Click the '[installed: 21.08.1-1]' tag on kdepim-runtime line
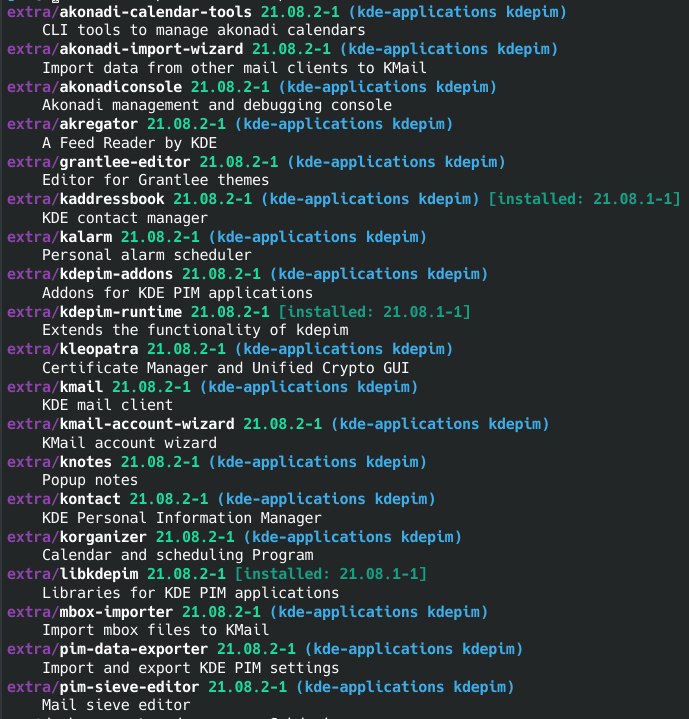The height and width of the screenshot is (719, 689). (375, 312)
